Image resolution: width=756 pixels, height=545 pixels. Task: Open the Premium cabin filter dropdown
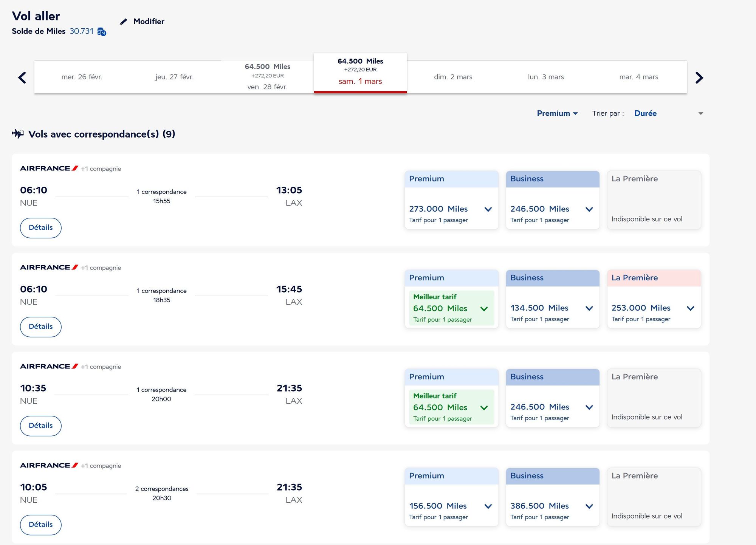557,113
